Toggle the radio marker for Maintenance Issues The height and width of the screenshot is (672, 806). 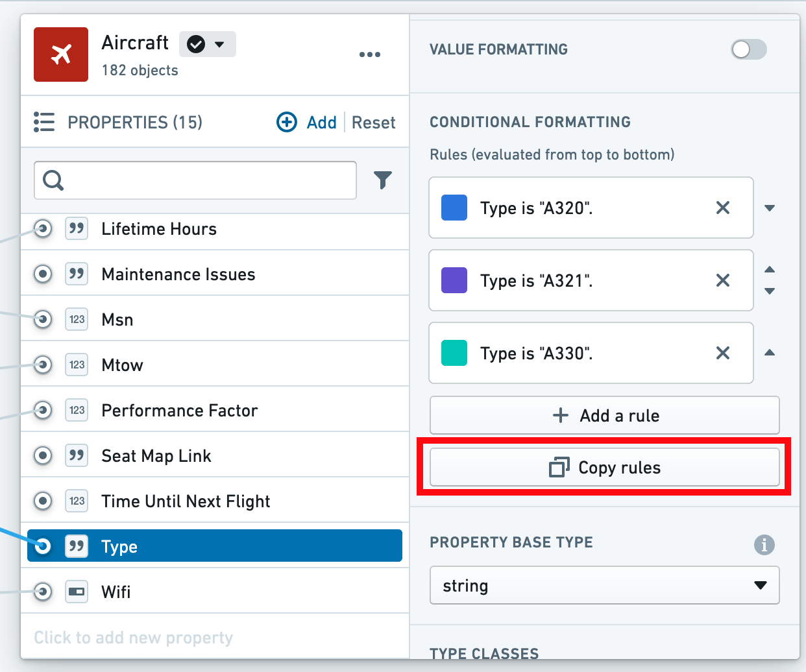coord(43,274)
